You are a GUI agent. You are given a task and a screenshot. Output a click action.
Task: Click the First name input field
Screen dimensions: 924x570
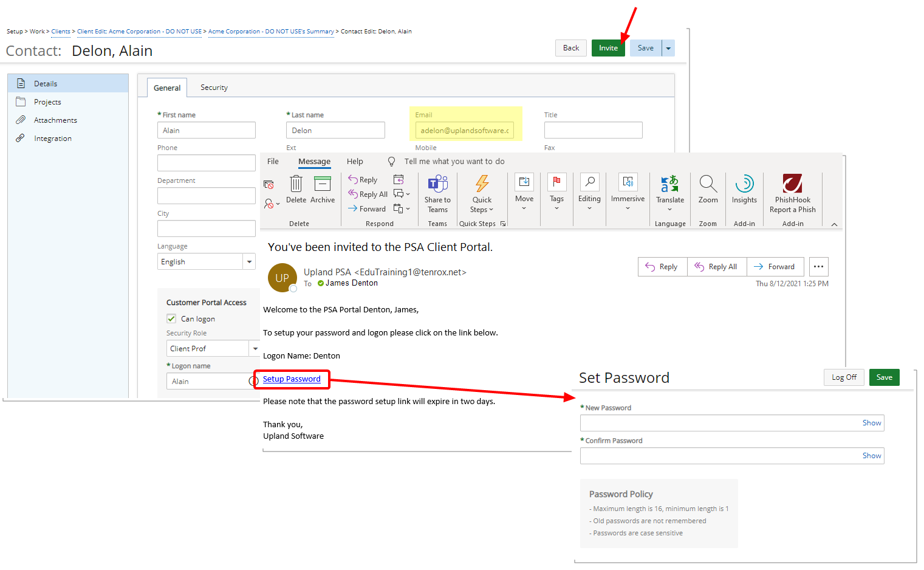pos(207,130)
